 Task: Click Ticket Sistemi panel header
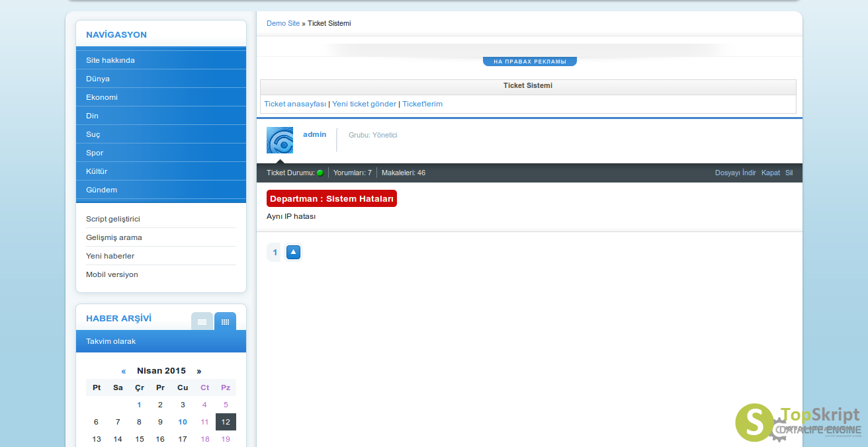click(x=528, y=86)
